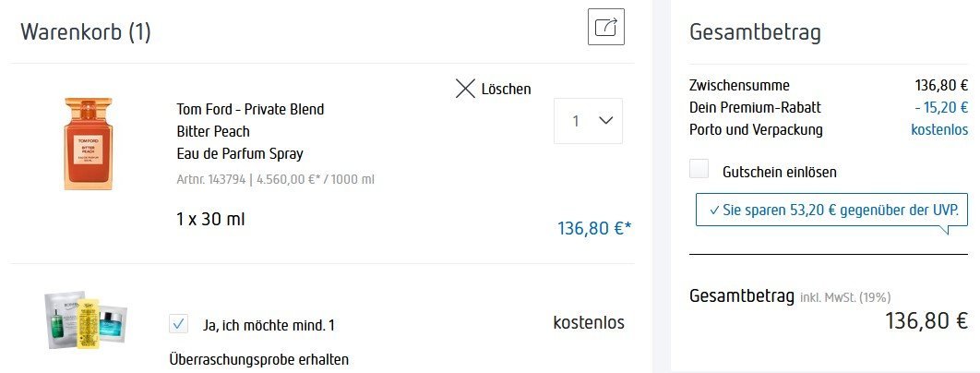
Task: Click the X icon to delete item
Action: click(x=466, y=89)
